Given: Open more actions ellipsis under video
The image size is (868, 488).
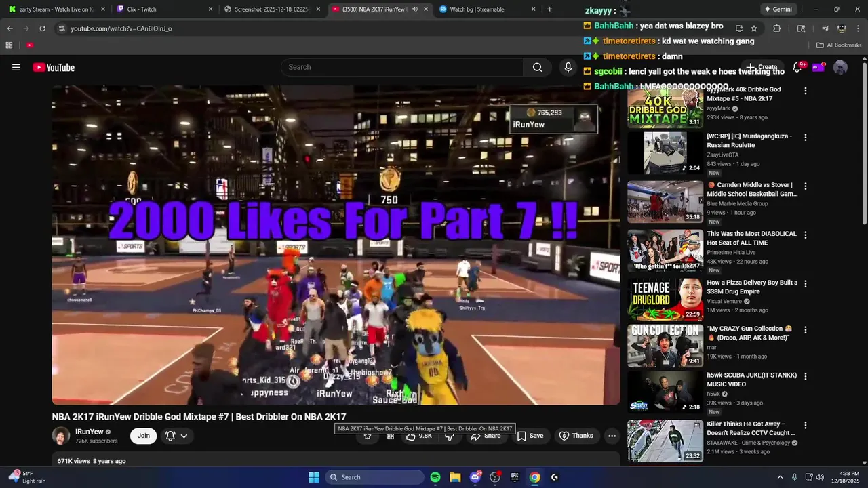Looking at the screenshot, I should click(x=612, y=436).
